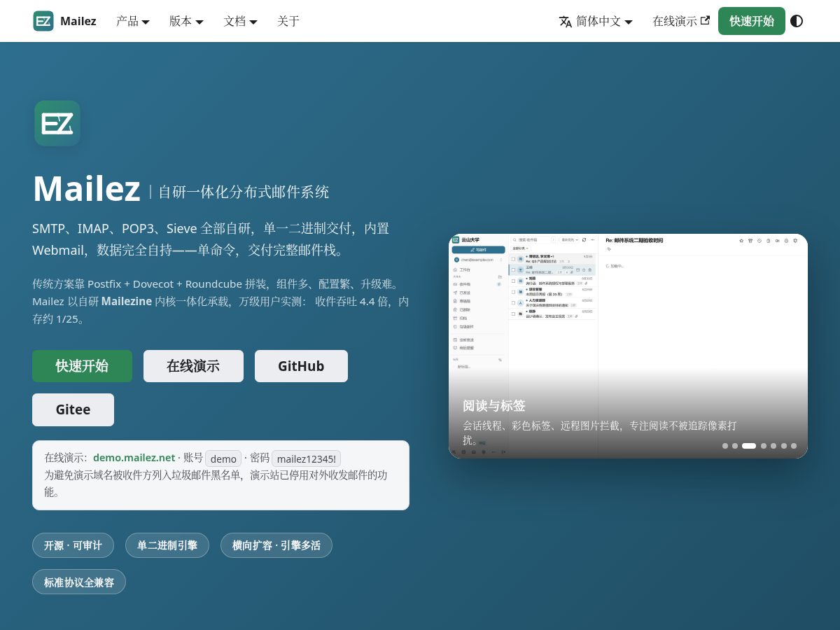Viewport: 840px width, 630px height.
Task: Click the large EZ logo in hero
Action: 57,123
